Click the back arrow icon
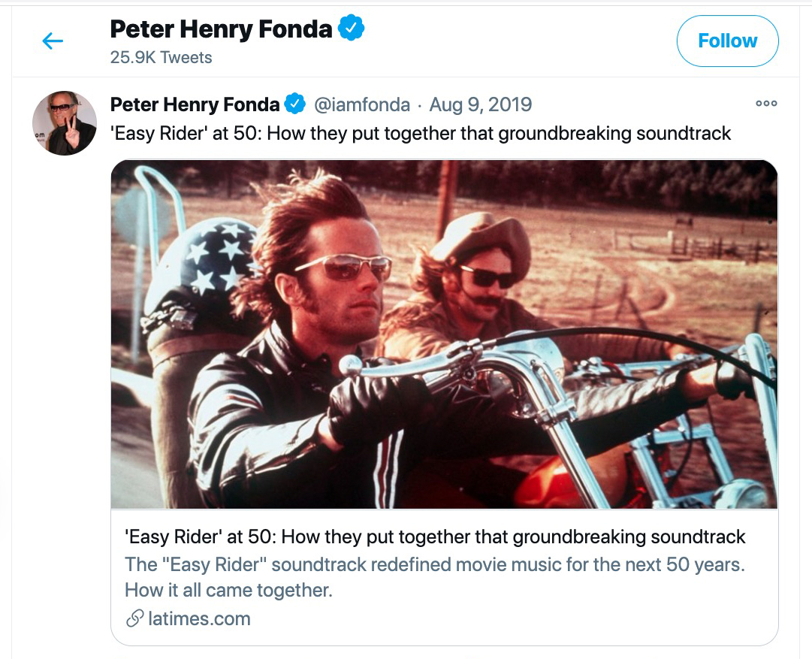812x659 pixels. pos(53,41)
